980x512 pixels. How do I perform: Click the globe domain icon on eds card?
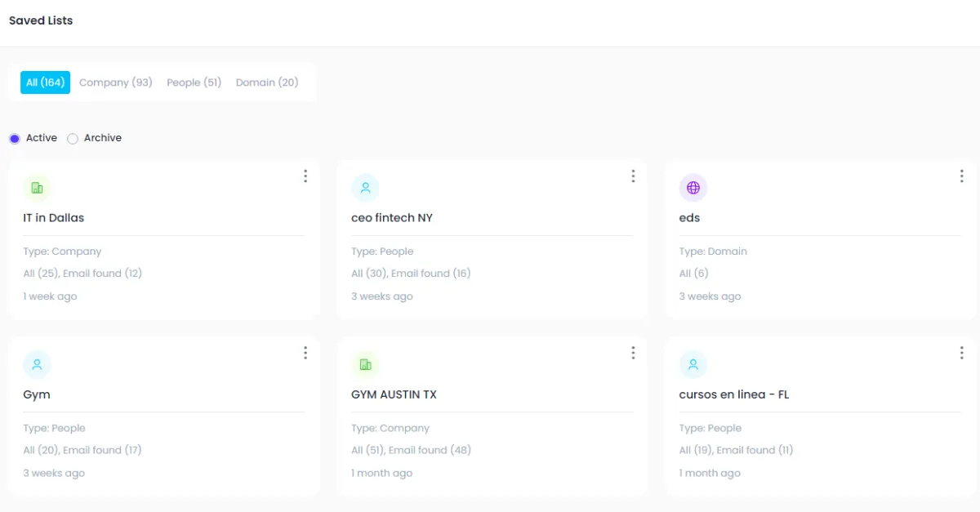[693, 188]
